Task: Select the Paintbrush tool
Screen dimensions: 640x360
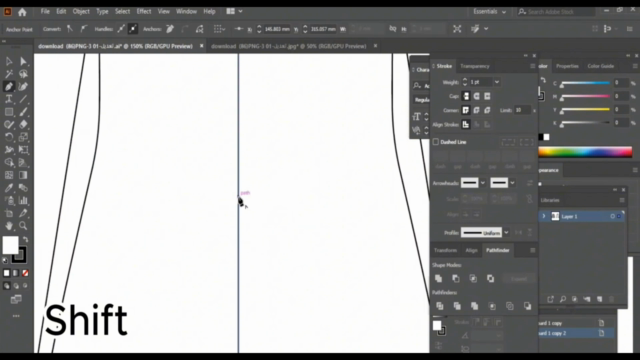Action: pos(23,112)
